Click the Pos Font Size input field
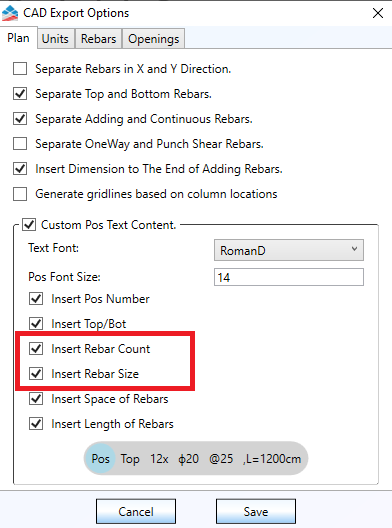 point(289,277)
